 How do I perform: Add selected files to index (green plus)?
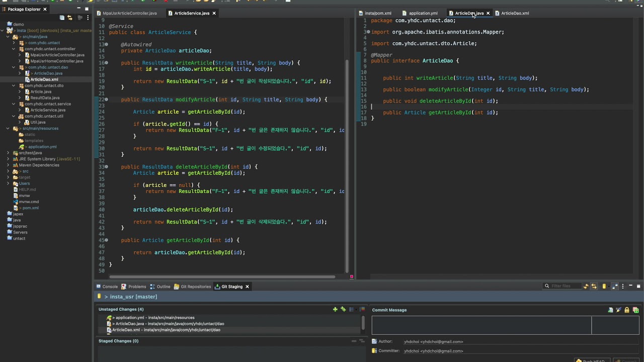coord(335,309)
